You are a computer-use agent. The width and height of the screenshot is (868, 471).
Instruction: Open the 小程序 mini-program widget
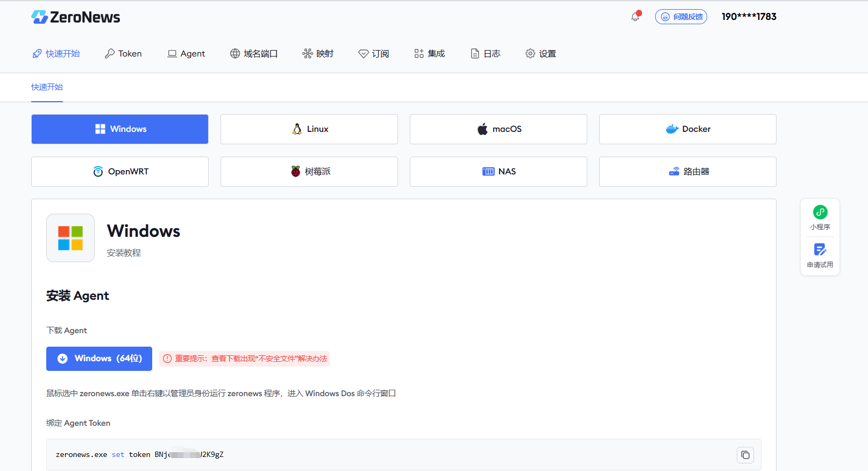coord(820,217)
